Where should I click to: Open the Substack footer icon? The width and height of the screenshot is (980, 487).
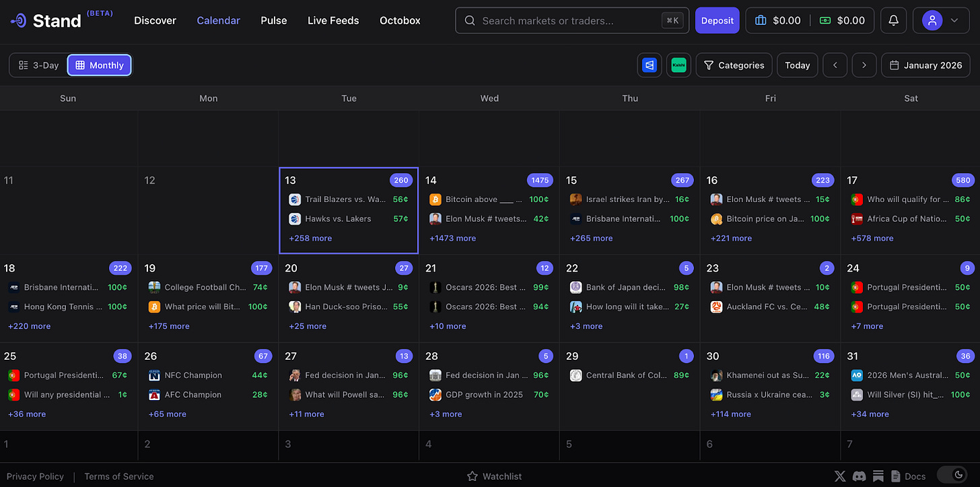[x=878, y=476]
